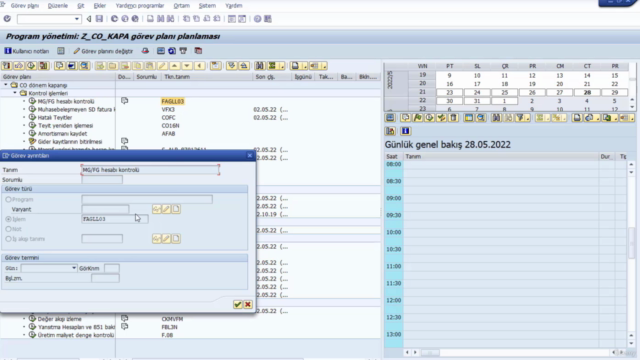Image resolution: width=640 pixels, height=360 pixels.
Task: Click Print icon in standard toolbar
Action: pyautogui.click(x=150, y=19)
